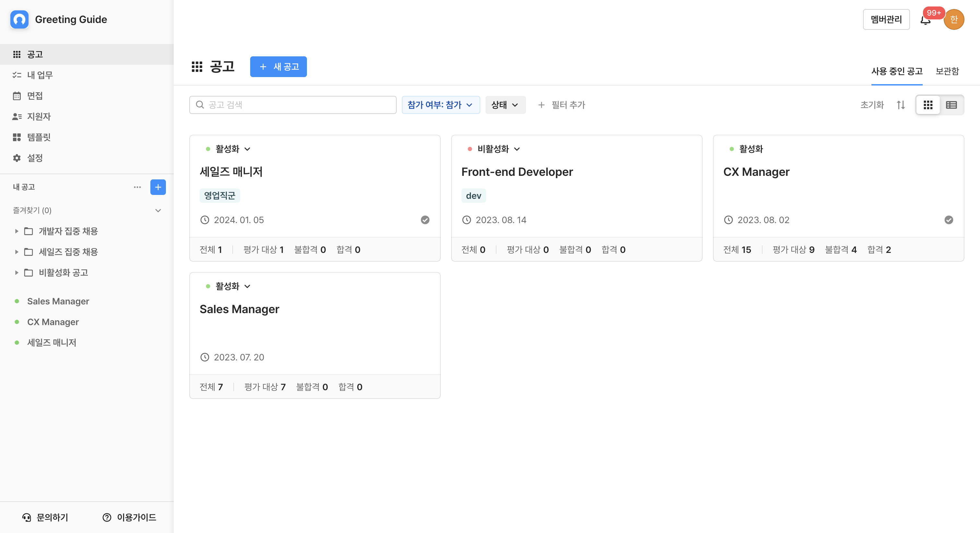The image size is (980, 533).
Task: Expand the 세일즈 집중 채용 folder
Action: click(x=17, y=252)
